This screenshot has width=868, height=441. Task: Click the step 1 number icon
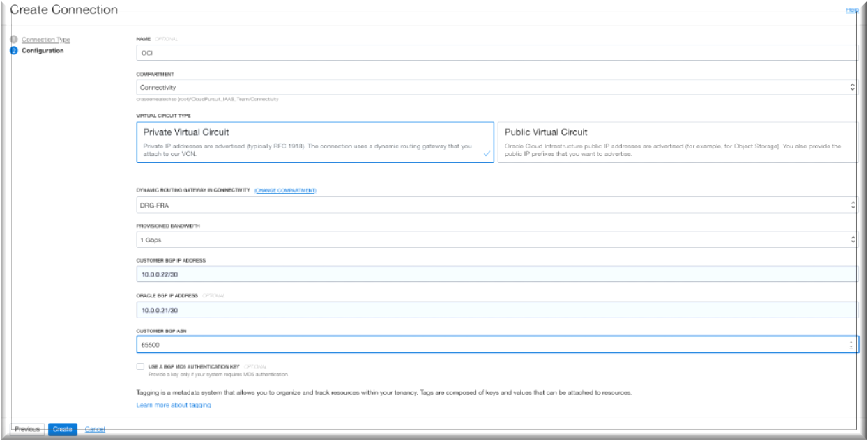click(13, 40)
